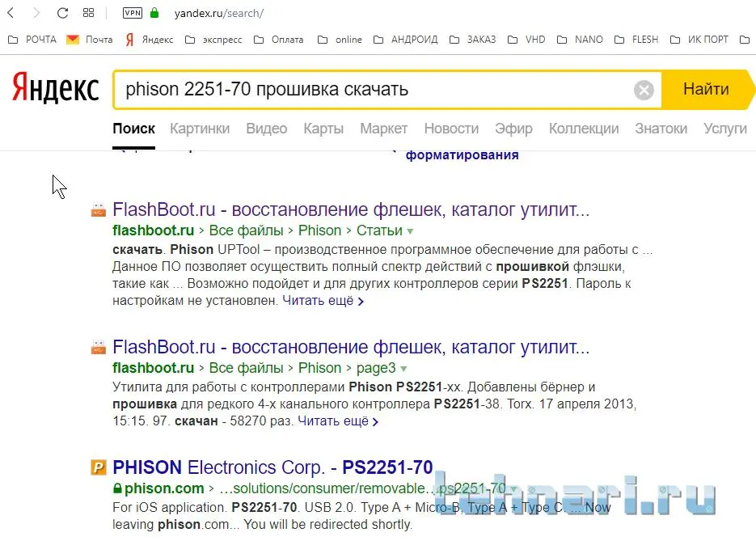Screen dimensions: 756x541
Task: Click the Phison P favicon
Action: click(x=99, y=467)
